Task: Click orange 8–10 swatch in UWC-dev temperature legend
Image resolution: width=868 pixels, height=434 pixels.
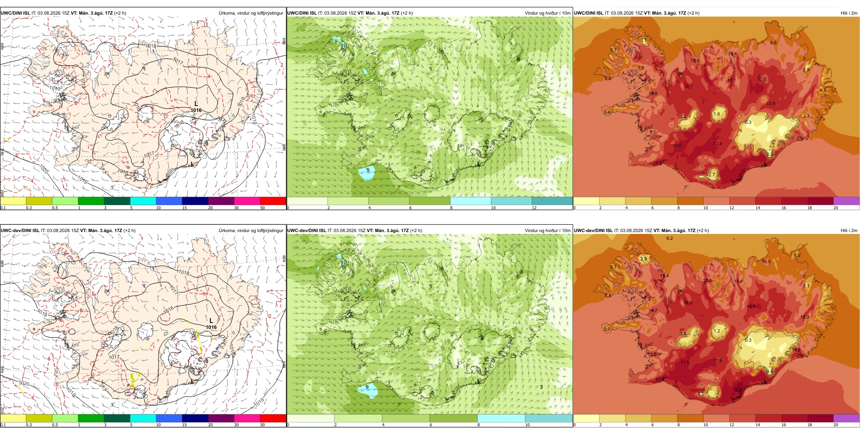Action: pyautogui.click(x=690, y=418)
